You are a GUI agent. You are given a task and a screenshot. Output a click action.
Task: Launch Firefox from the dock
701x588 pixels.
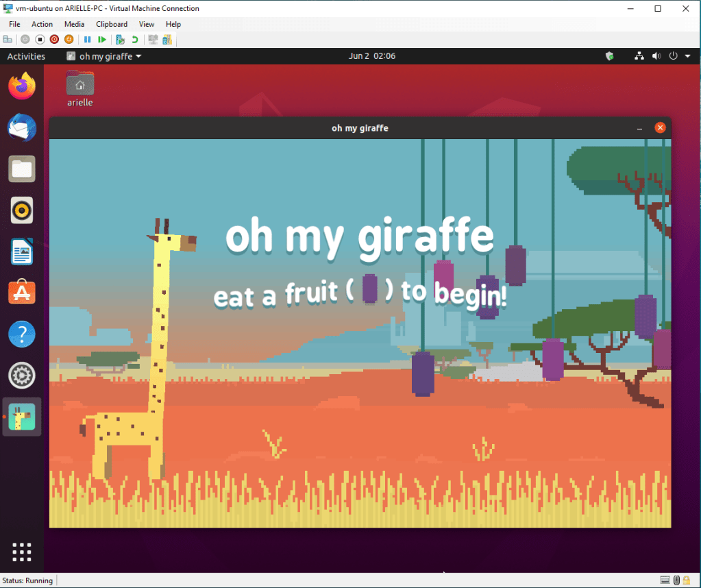coord(22,86)
